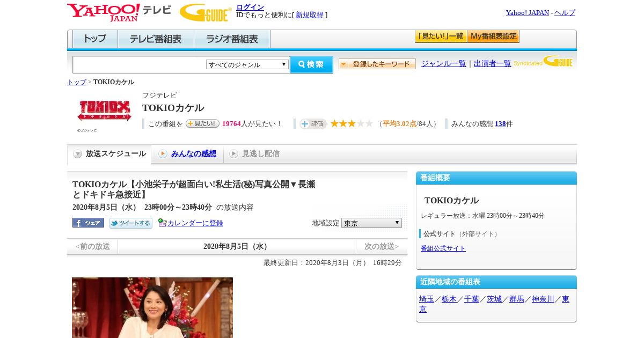Open 栃木 regional listings link
644x338 pixels.
[x=449, y=299]
